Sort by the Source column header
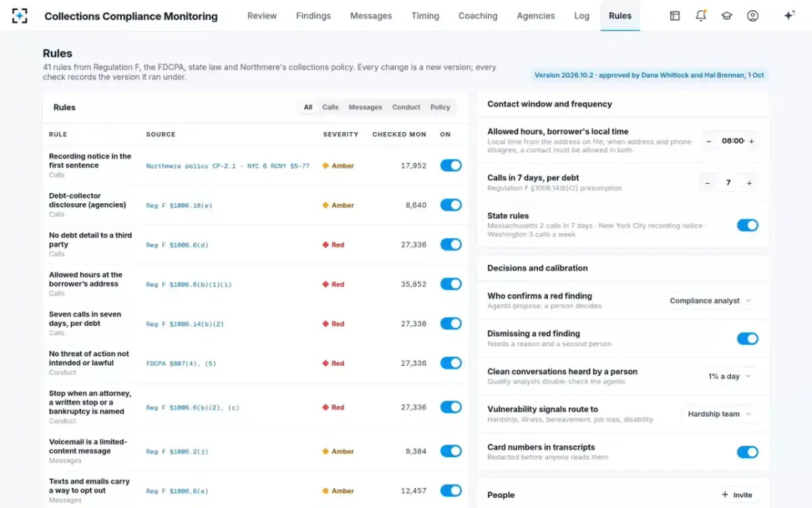This screenshot has width=812, height=508. click(x=160, y=134)
